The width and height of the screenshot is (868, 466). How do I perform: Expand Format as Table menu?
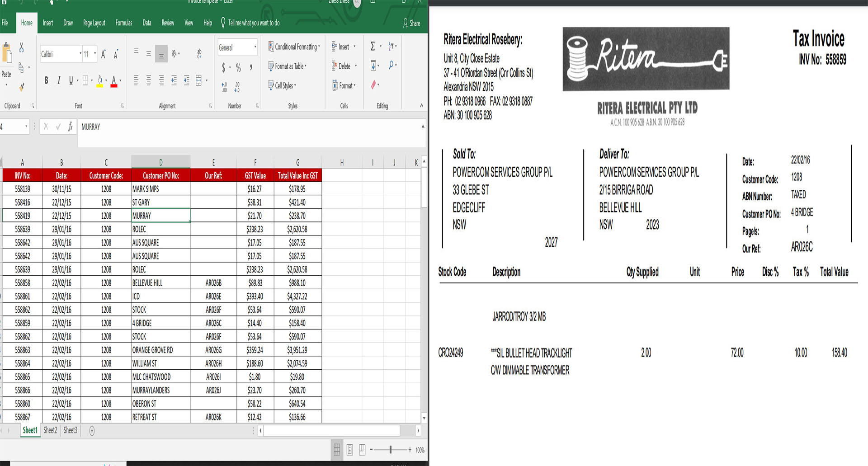(288, 66)
